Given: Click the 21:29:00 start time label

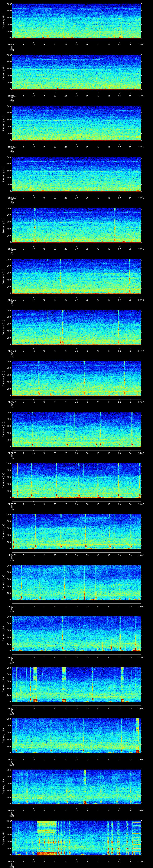Looking at the screenshot, I should point(12,810).
